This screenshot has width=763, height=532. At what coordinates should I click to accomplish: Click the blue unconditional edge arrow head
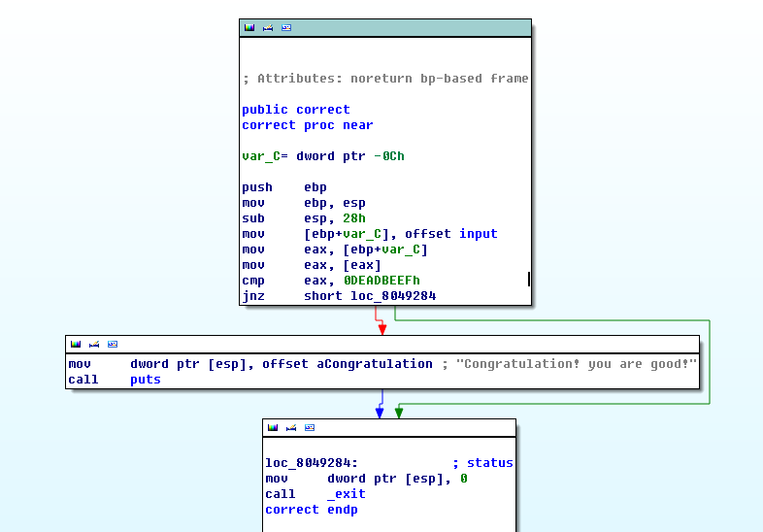coord(380,414)
